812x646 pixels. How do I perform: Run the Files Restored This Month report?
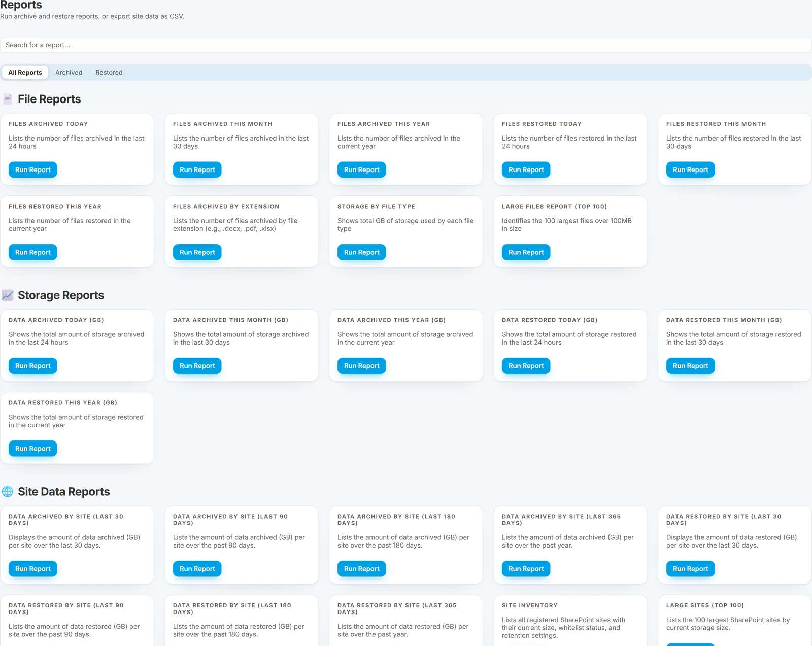point(691,169)
